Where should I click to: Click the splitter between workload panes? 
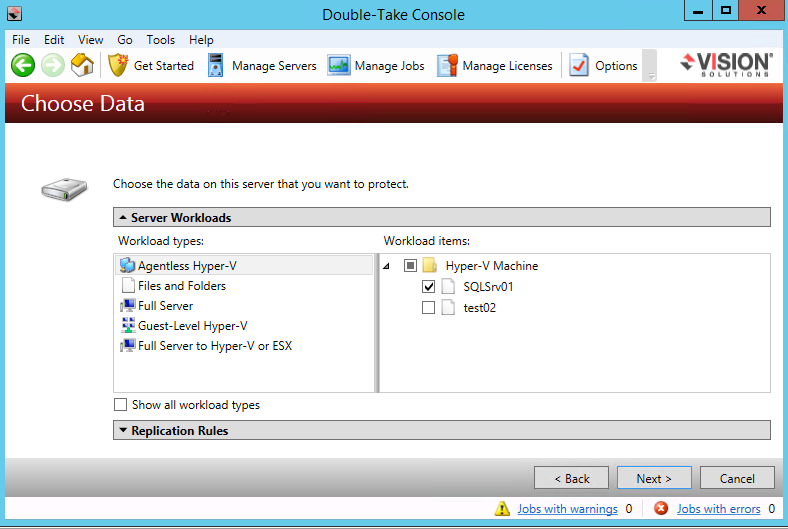(x=377, y=323)
